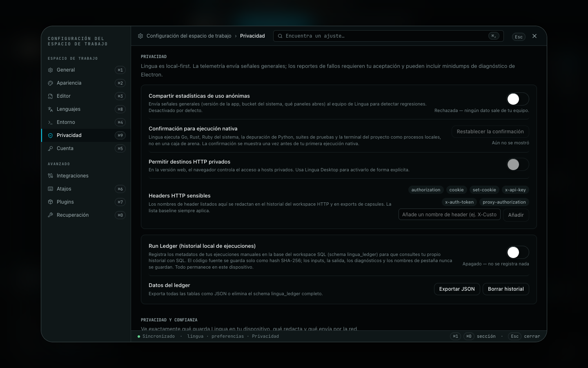Screen dimensions: 588x368
Task: Open the Atajos settings page
Action: tap(86, 189)
